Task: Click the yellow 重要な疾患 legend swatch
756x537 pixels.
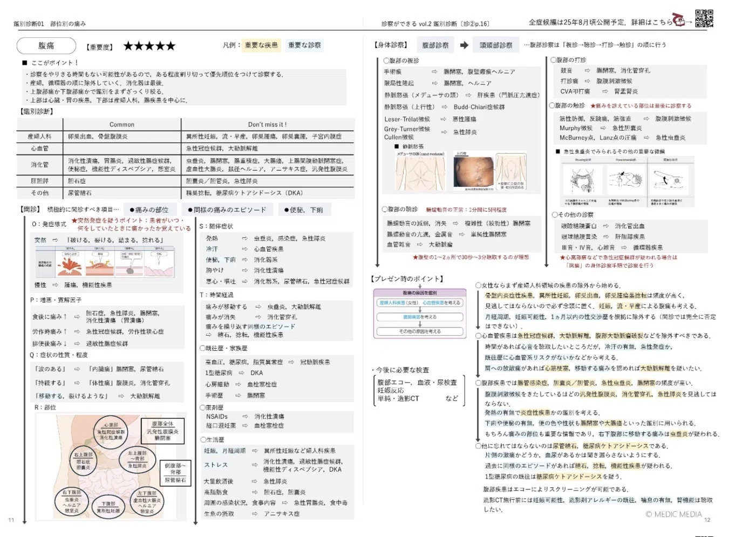Action: [261, 45]
